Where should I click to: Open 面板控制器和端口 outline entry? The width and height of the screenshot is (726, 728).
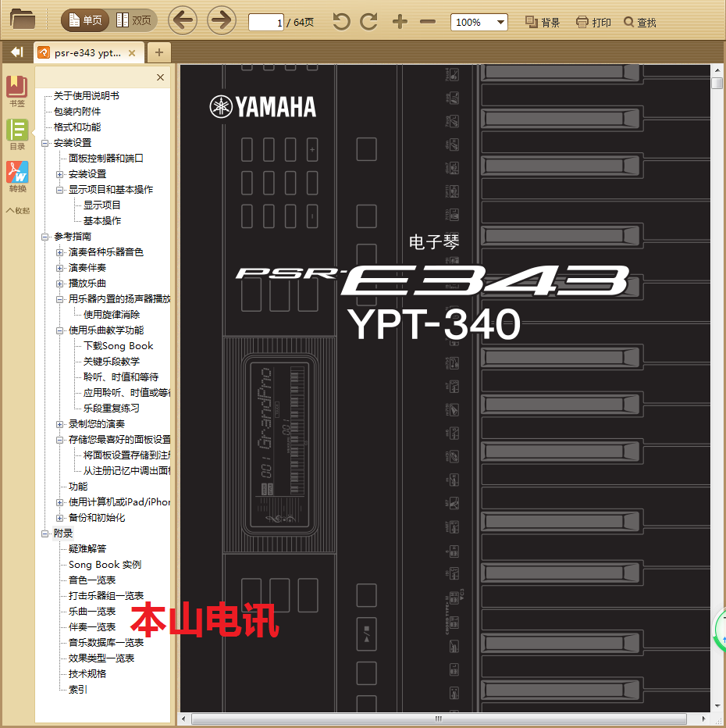pos(105,159)
